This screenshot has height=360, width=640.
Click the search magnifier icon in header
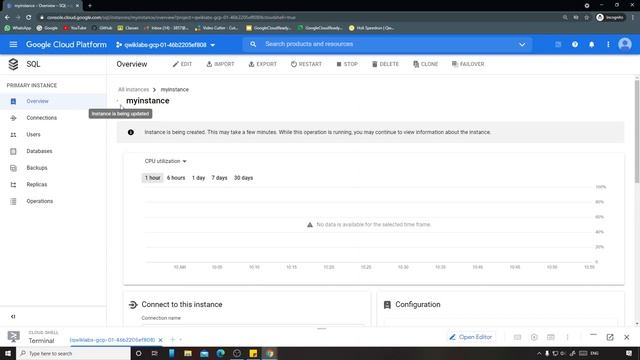click(253, 44)
